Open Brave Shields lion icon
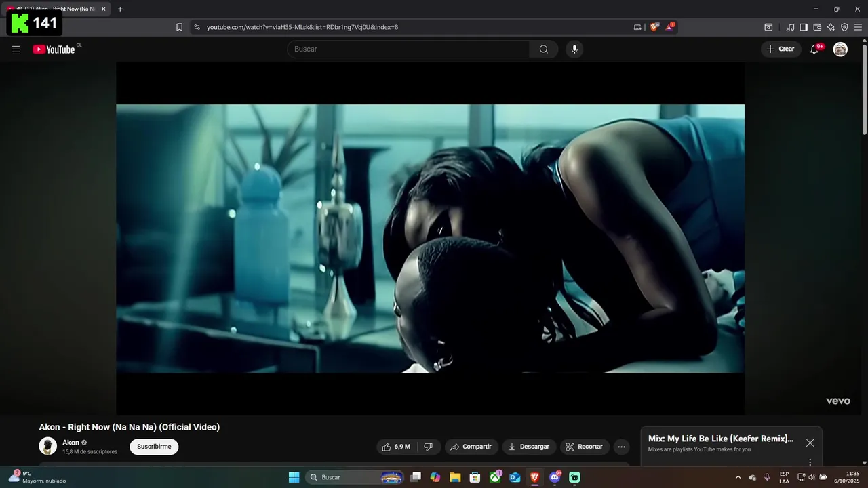The height and width of the screenshot is (488, 868). point(654,27)
